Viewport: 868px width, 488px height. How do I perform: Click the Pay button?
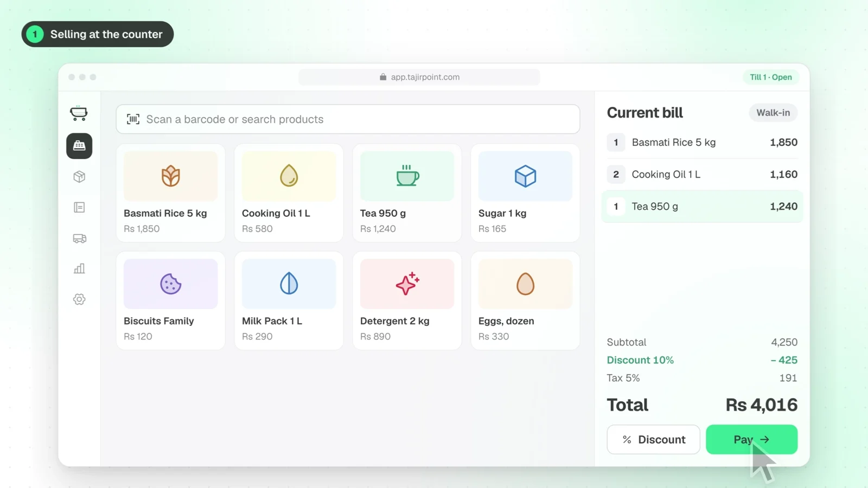tap(751, 439)
